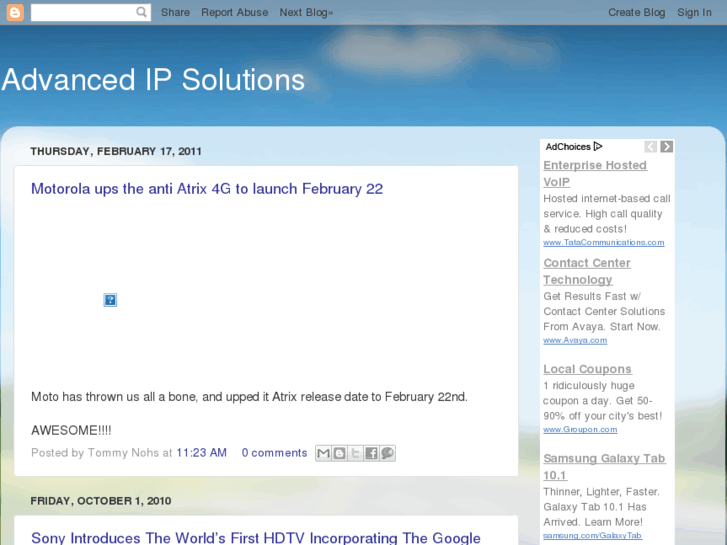
Task: Open Contact Center Technology ad heading
Action: click(x=587, y=271)
